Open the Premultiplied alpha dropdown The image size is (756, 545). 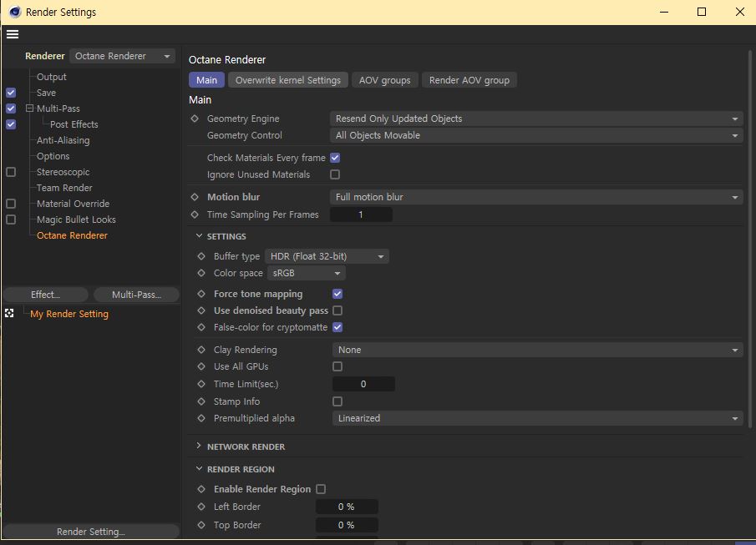pos(538,418)
